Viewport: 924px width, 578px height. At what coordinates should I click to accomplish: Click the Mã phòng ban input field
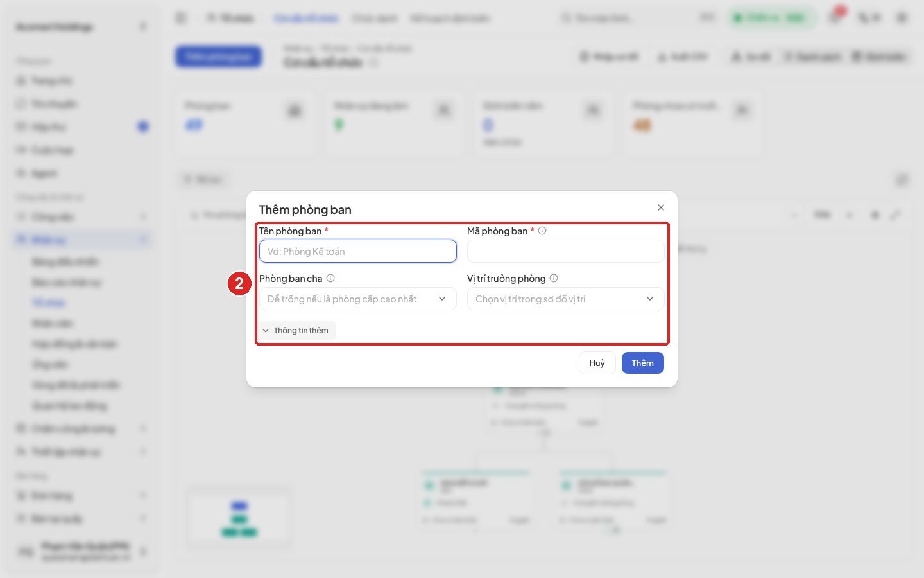566,251
